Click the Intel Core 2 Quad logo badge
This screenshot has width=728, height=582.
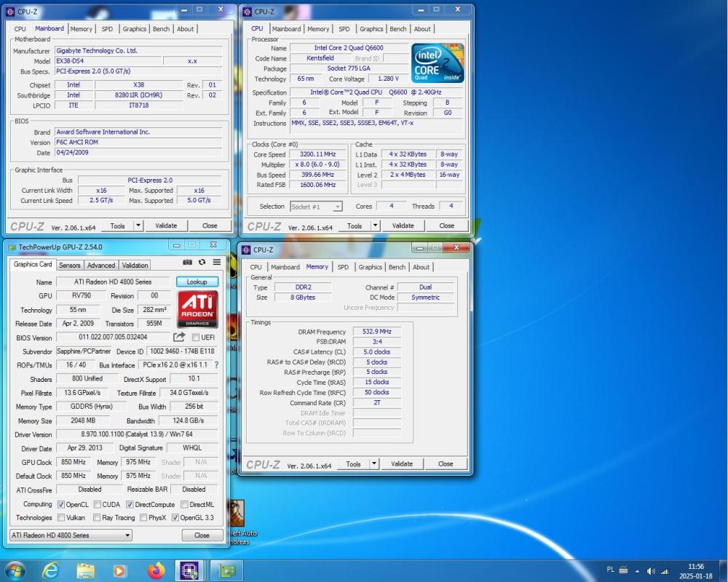pyautogui.click(x=437, y=63)
